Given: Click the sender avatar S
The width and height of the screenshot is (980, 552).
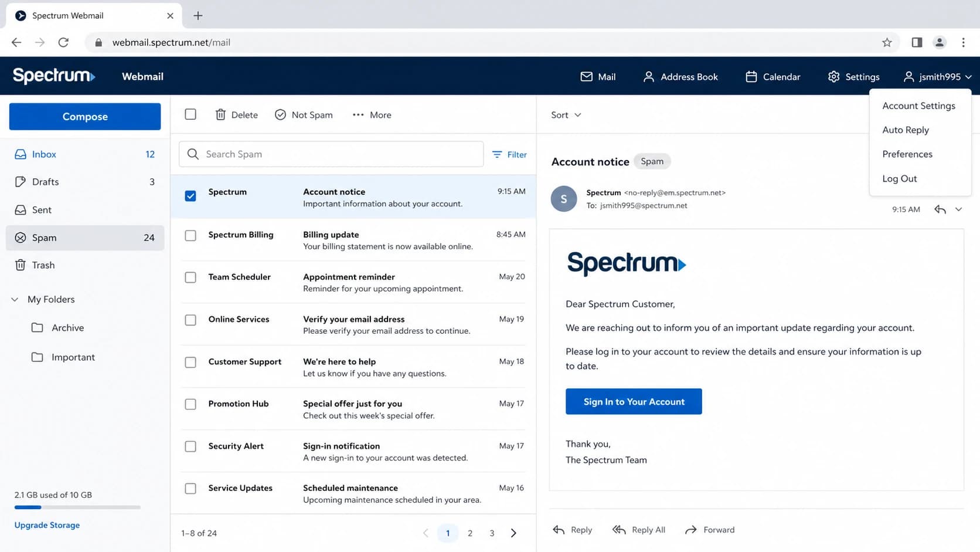Looking at the screenshot, I should [x=564, y=199].
